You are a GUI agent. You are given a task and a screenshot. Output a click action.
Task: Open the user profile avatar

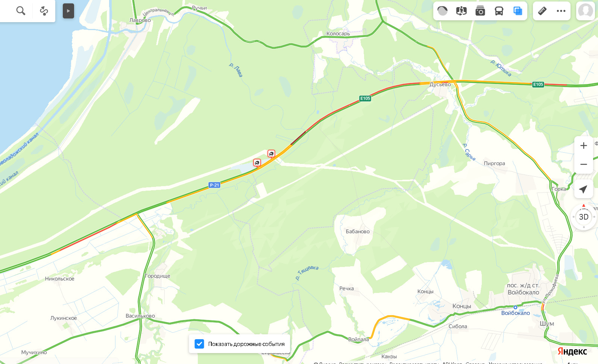[x=585, y=11]
